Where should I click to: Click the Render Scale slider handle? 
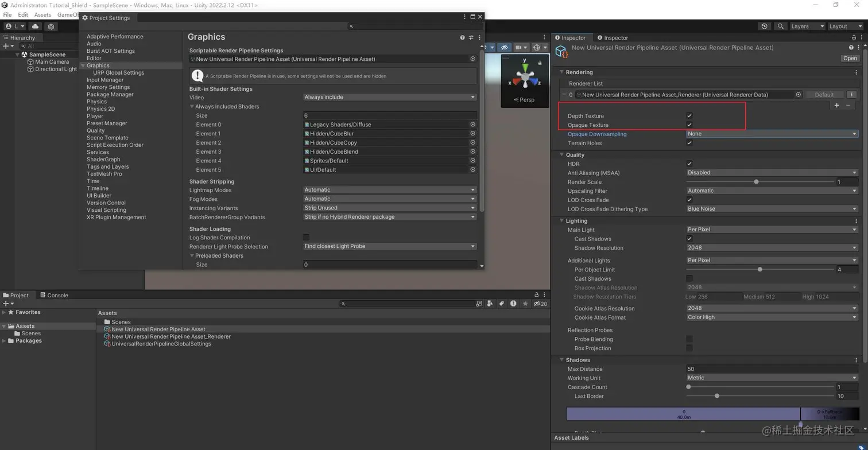756,182
